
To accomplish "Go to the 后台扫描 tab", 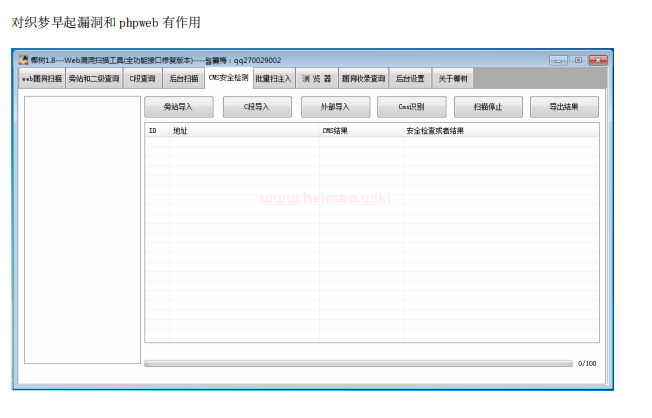I will [x=184, y=78].
